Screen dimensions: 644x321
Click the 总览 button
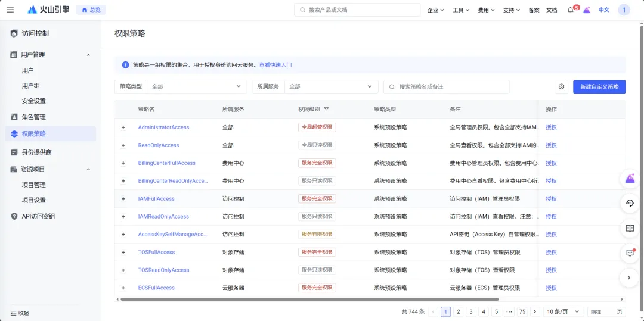[91, 10]
